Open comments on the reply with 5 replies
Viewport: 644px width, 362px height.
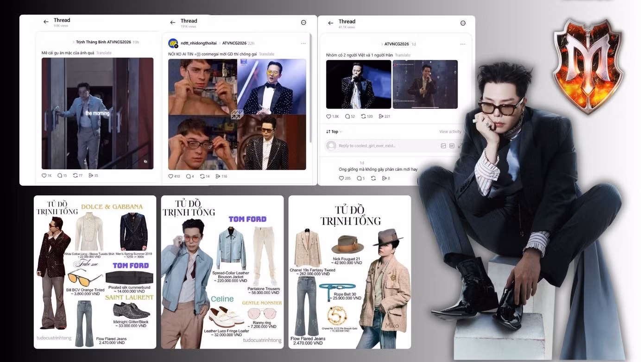tap(359, 178)
